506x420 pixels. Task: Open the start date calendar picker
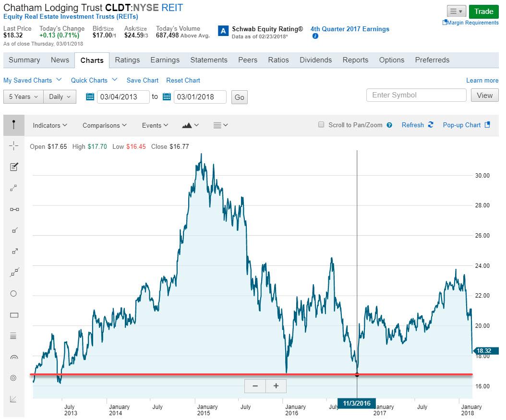[x=90, y=96]
